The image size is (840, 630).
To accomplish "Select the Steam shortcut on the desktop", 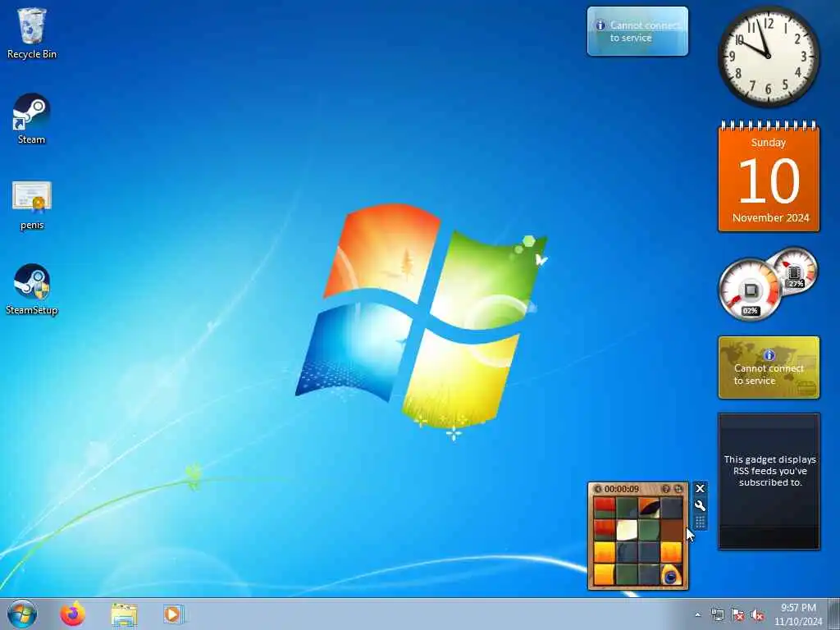I will pos(32,118).
